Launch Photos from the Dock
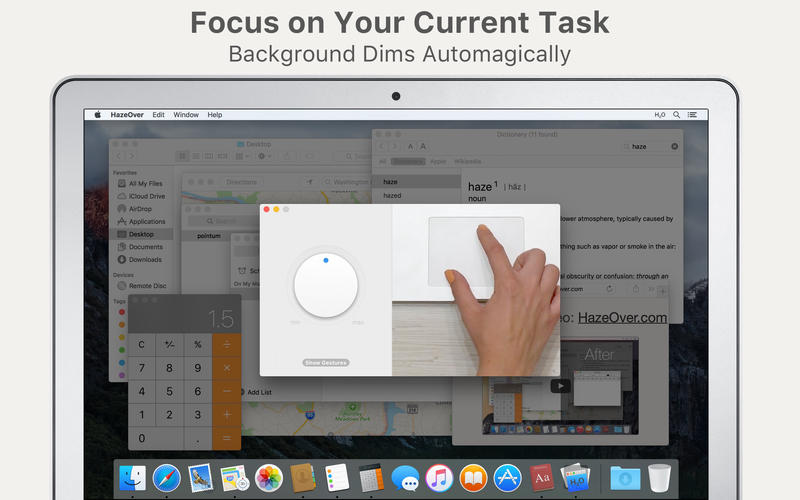 click(x=268, y=479)
